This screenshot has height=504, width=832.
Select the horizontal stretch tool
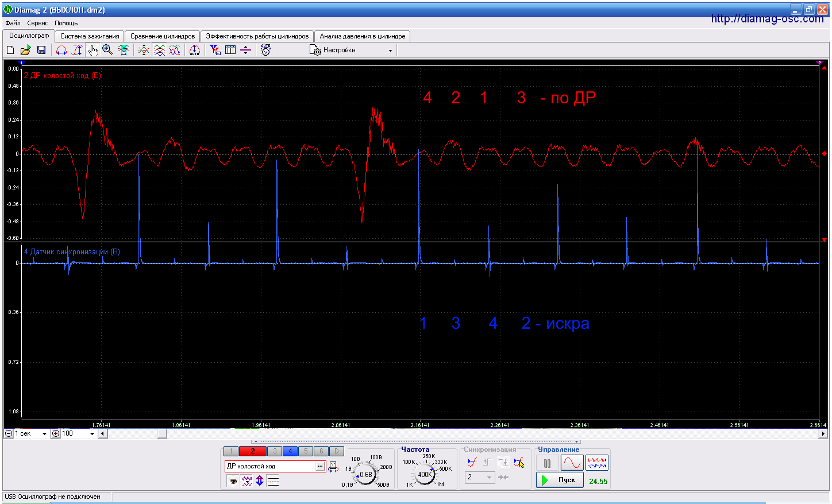(61, 51)
